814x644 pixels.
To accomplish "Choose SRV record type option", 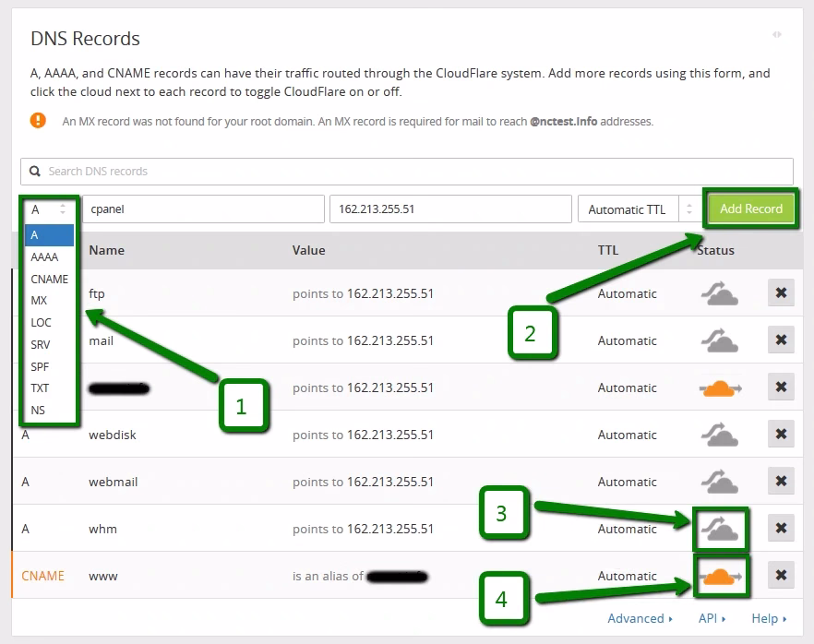I will click(x=49, y=344).
